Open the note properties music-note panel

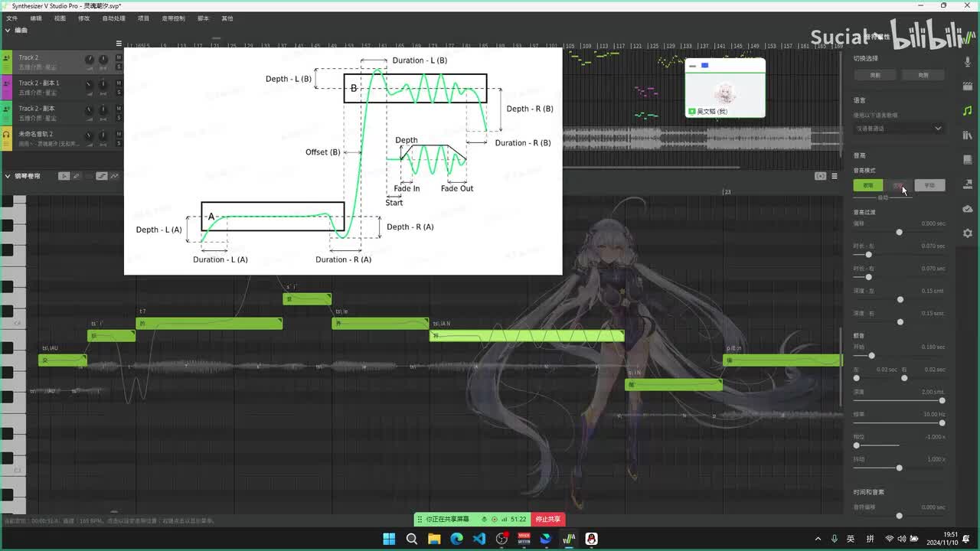point(968,111)
